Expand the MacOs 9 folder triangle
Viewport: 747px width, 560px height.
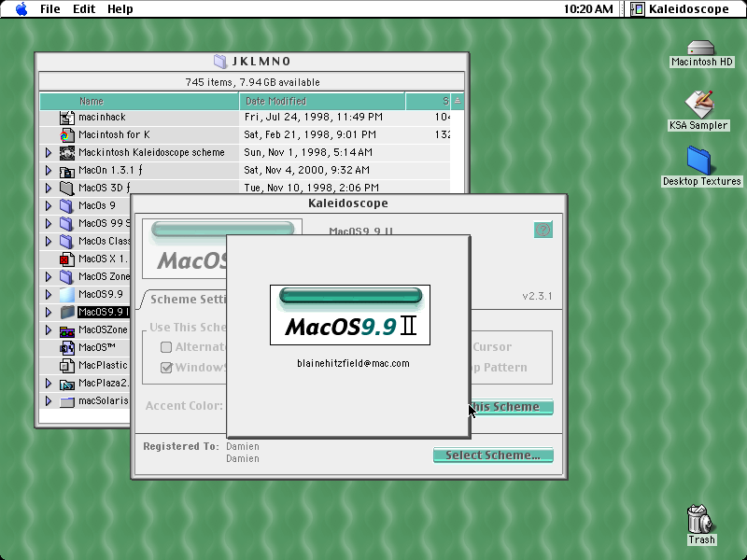point(49,205)
